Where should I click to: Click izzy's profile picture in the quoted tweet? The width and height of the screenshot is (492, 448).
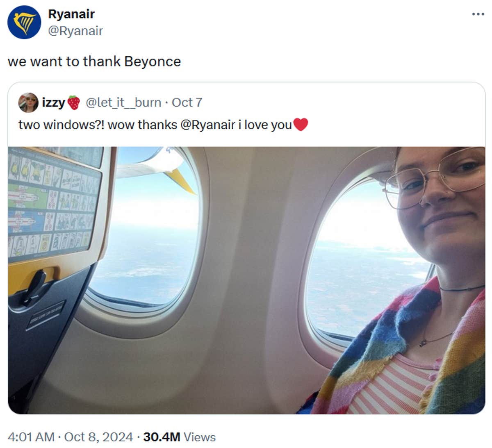(28, 102)
